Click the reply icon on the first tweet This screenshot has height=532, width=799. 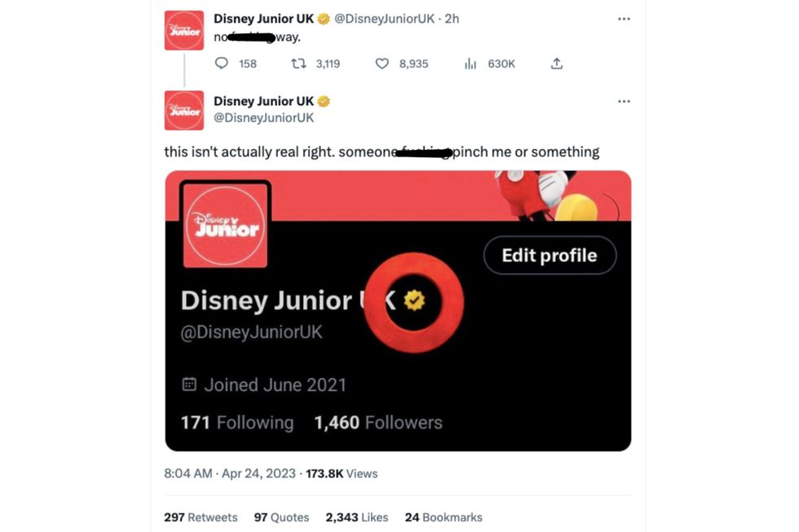(x=221, y=64)
